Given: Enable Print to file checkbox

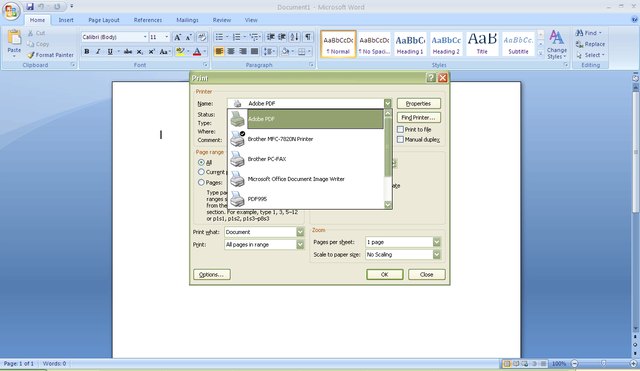Looking at the screenshot, I should pos(400,129).
